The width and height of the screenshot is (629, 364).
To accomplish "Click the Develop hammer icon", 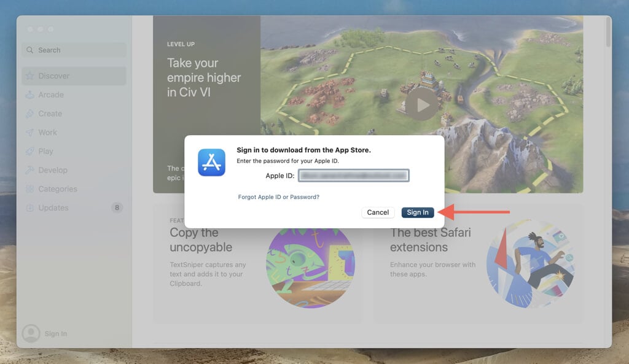I will 29,170.
